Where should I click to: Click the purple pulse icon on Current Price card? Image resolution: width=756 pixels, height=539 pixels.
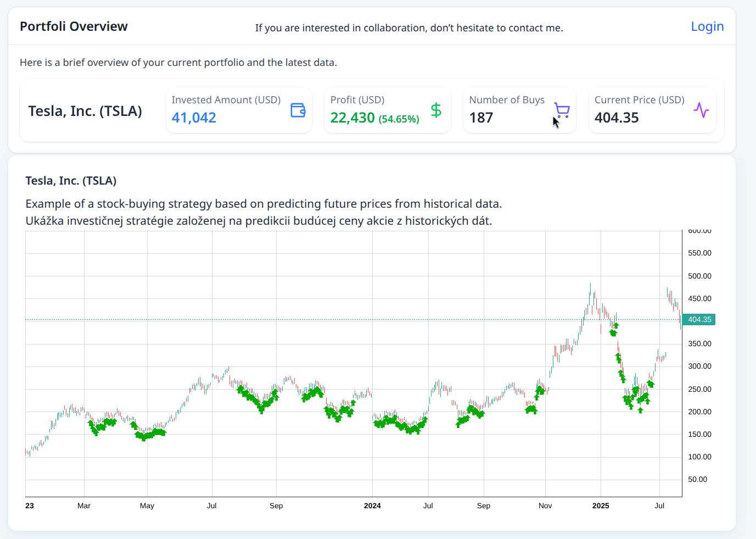[x=702, y=110]
